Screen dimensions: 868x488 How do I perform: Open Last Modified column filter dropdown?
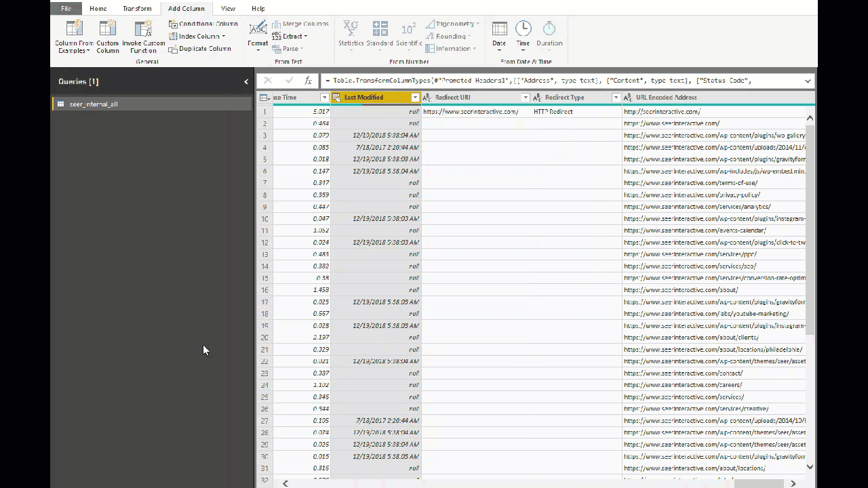click(415, 98)
